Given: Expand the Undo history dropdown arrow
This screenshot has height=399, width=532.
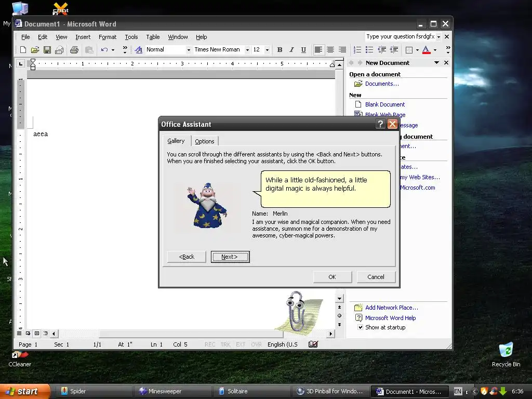Looking at the screenshot, I should [113, 50].
